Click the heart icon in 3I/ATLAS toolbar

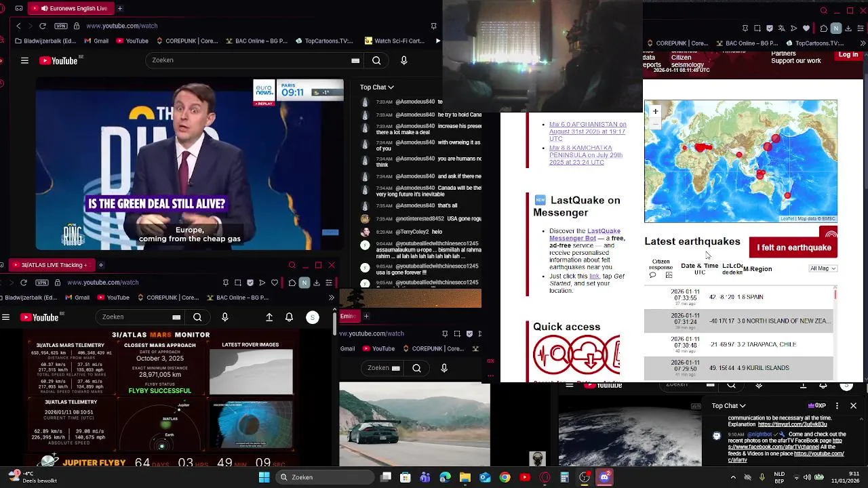pyautogui.click(x=275, y=282)
